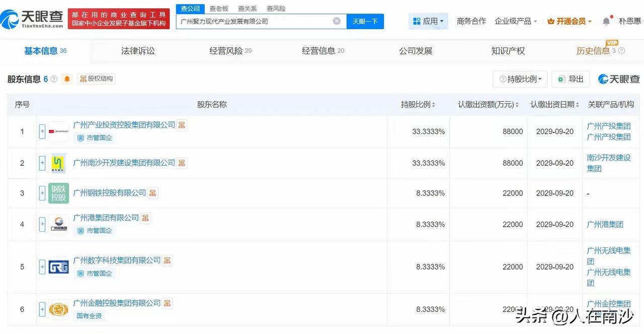644x334 pixels.
Task: Click the 国有全资 tag under 广州金融控股
Action: [x=89, y=316]
